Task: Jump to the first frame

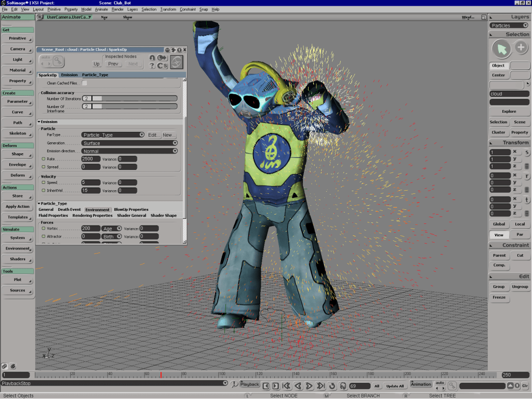Action: coord(286,385)
